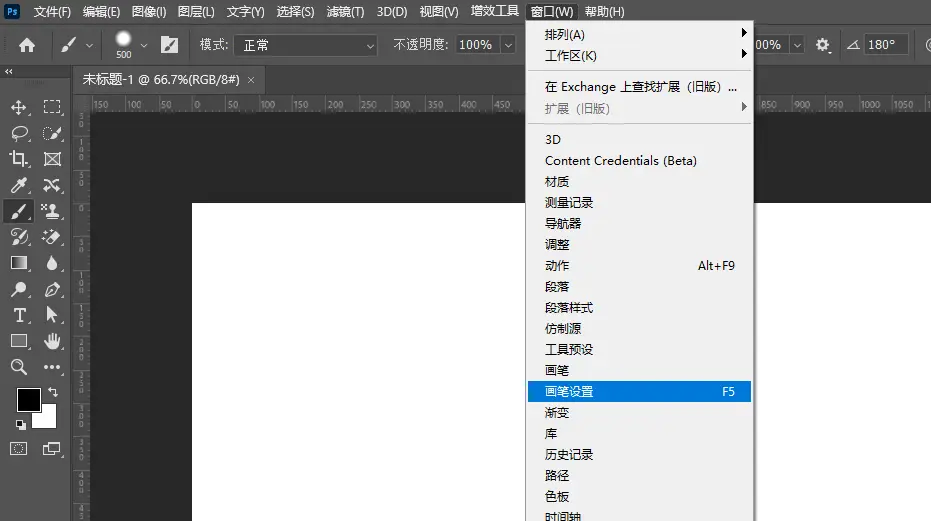
Task: Open the smoothing options gear
Action: (822, 45)
